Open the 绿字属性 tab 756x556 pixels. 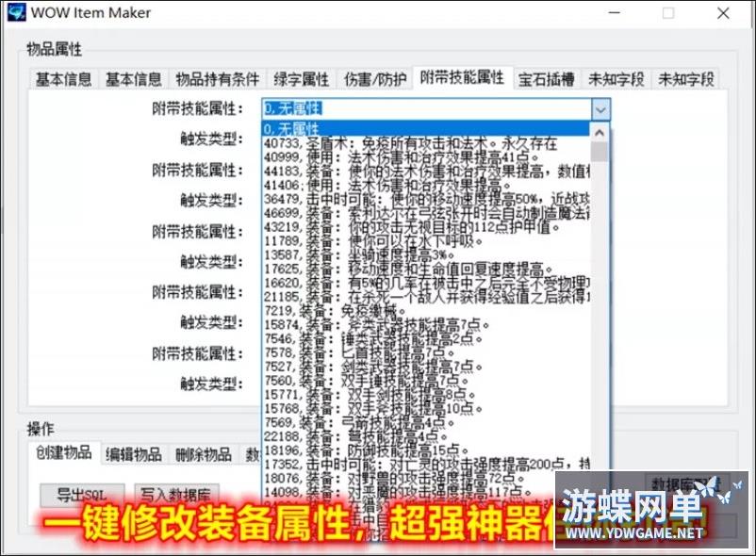pos(301,79)
